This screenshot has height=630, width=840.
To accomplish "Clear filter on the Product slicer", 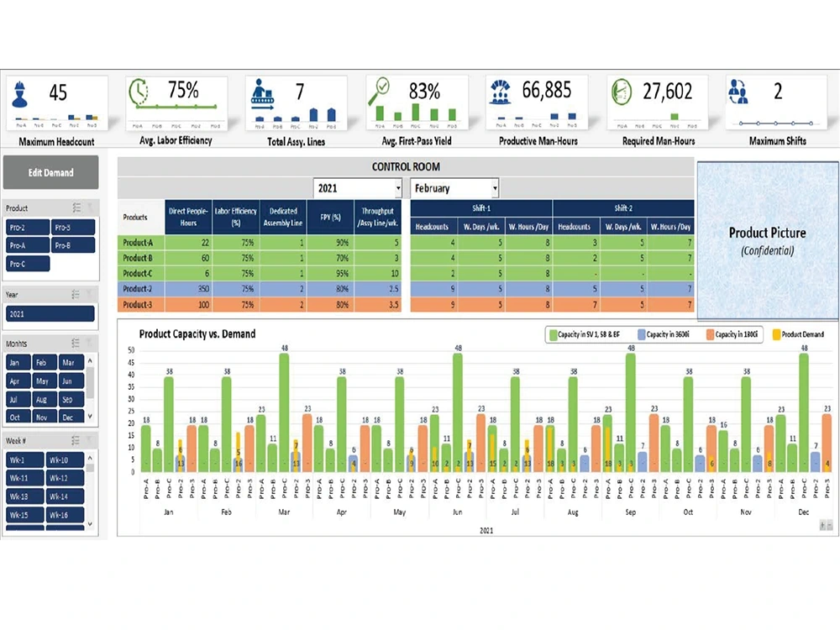I will coord(90,207).
